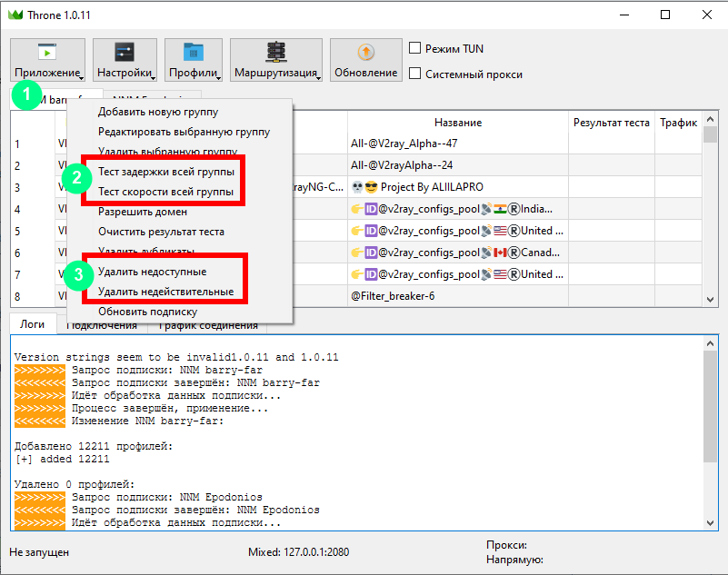Click green step marker number 3
This screenshot has width=728, height=575.
77,273
